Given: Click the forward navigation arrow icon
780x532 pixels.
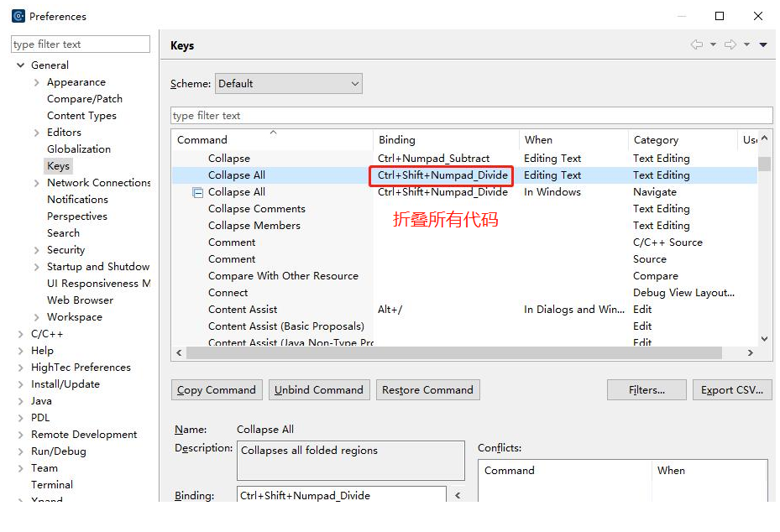Looking at the screenshot, I should pyautogui.click(x=730, y=44).
